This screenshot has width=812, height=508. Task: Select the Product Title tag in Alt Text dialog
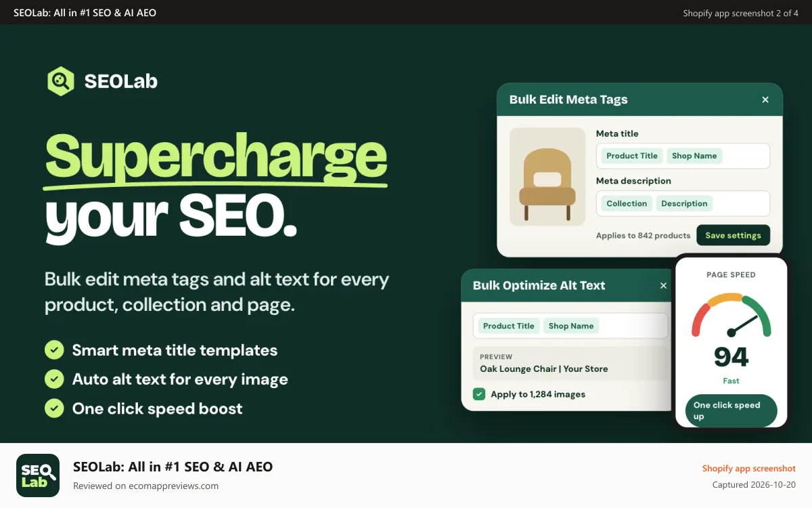click(x=509, y=326)
